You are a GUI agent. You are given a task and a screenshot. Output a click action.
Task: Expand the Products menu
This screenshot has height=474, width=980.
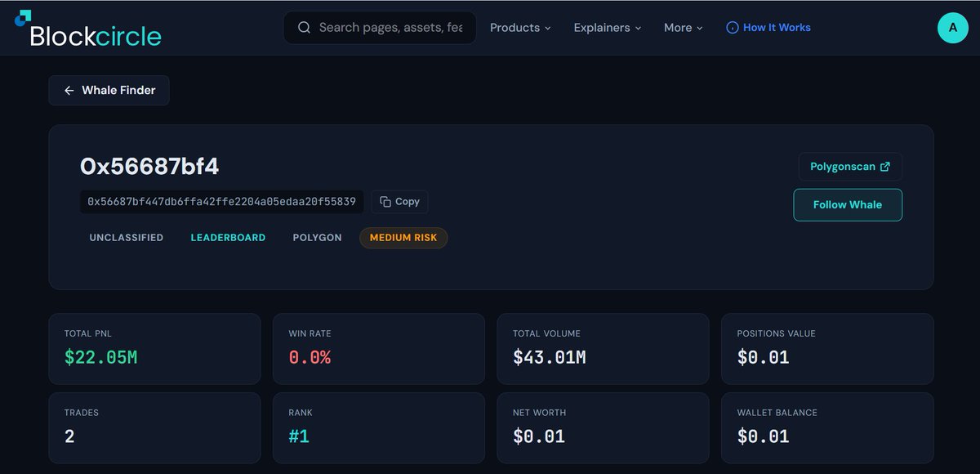(x=520, y=28)
